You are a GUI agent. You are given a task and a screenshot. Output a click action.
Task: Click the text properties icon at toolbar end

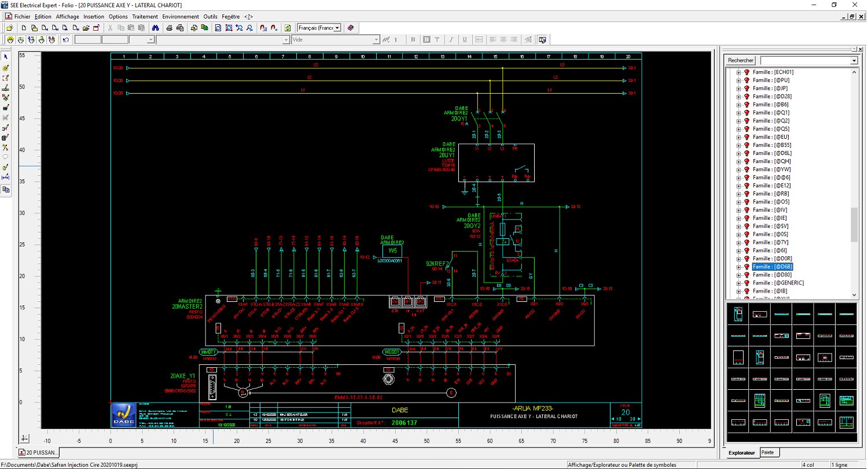tap(542, 40)
